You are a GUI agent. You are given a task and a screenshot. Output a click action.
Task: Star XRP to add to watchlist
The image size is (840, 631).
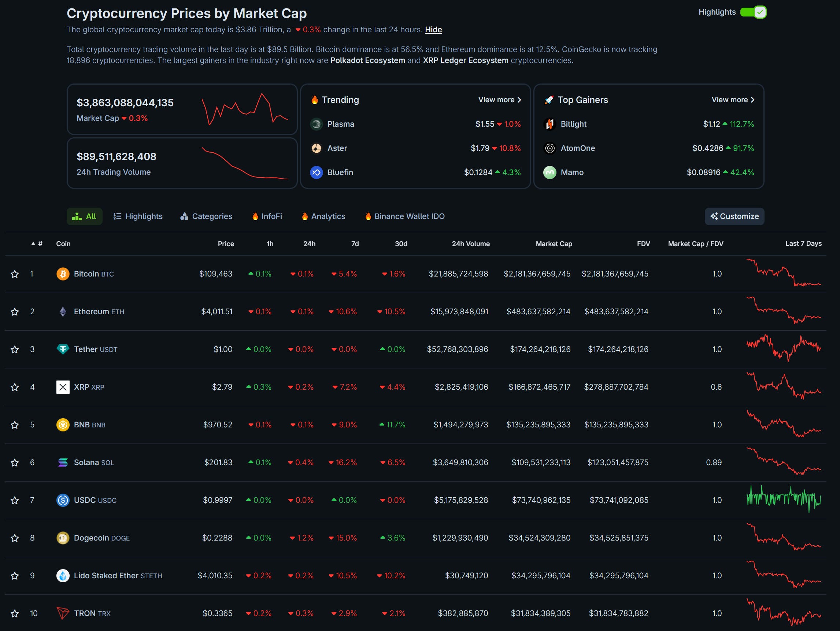coord(14,387)
